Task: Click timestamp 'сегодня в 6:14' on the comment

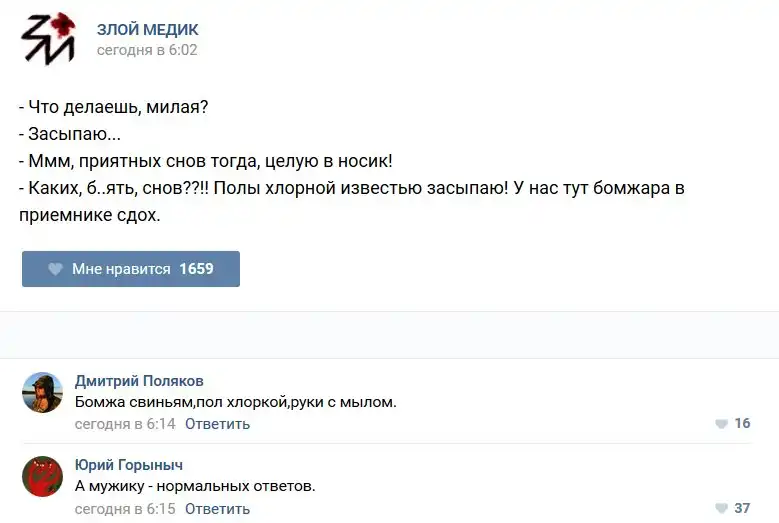Action: click(x=125, y=424)
